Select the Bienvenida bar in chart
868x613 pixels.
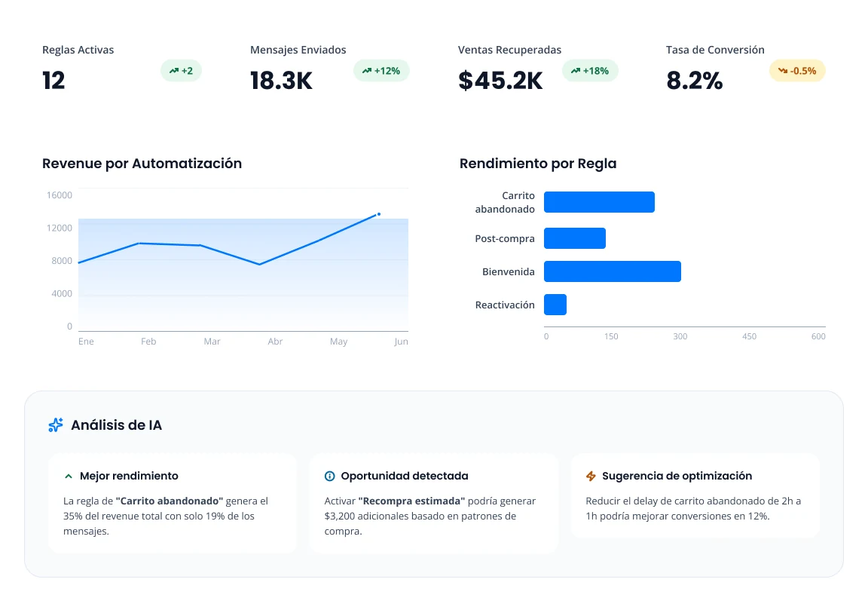coord(613,271)
